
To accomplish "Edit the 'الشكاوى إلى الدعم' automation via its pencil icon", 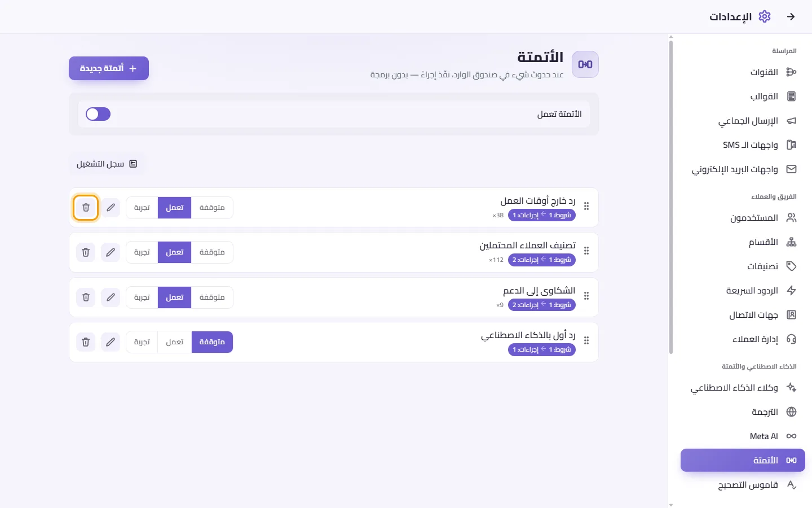I will [111, 297].
